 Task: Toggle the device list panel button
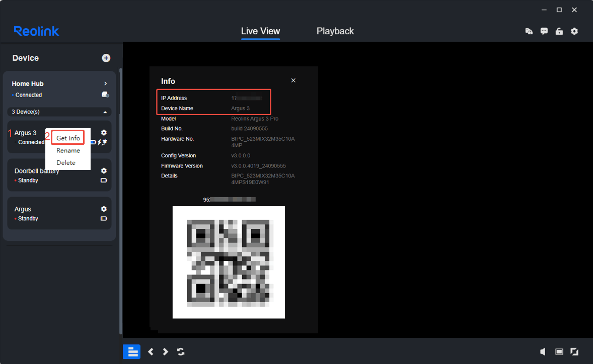[x=132, y=351]
